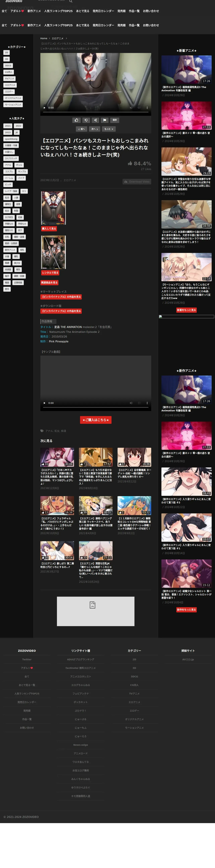Click the search magnifier icon in header
This screenshot has width=215, height=868.
point(71,1)
